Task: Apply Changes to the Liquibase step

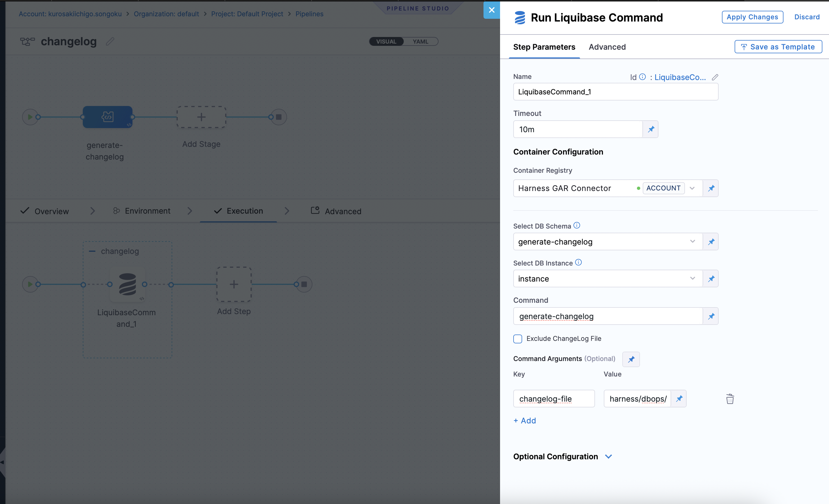Action: point(752,17)
